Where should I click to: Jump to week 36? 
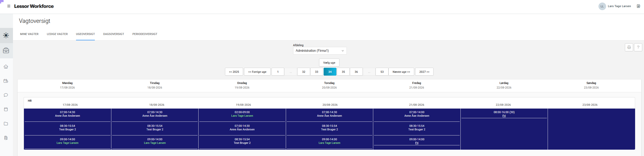(x=356, y=72)
